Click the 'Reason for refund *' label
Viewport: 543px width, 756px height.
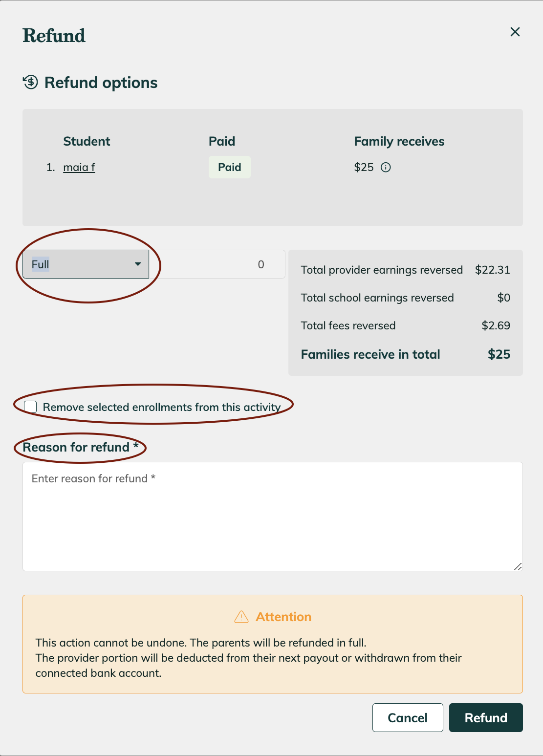81,447
